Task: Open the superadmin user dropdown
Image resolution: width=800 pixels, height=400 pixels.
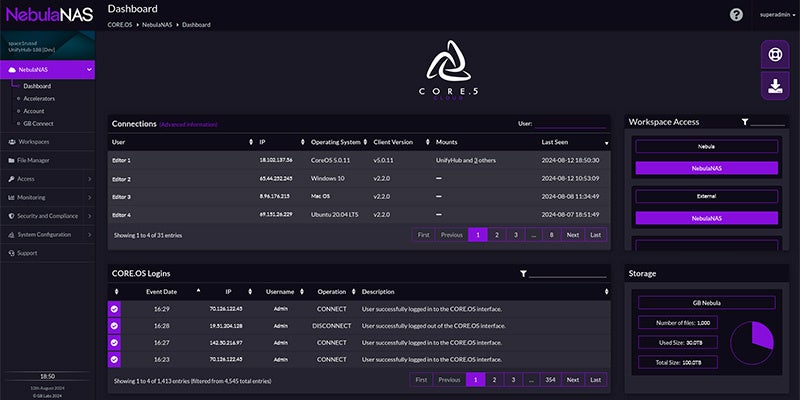Action: (x=778, y=15)
